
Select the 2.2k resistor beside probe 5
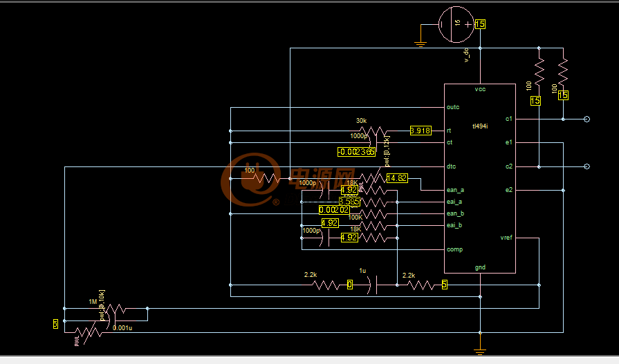click(421, 285)
